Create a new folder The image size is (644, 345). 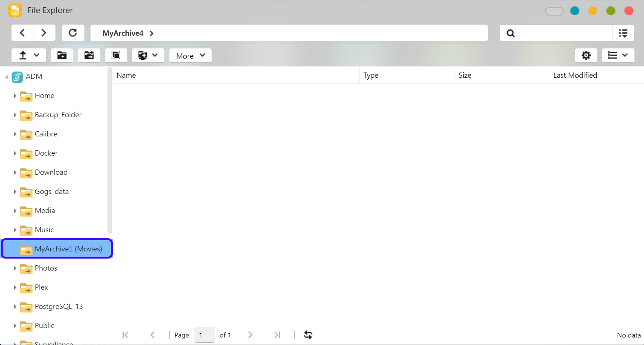62,56
